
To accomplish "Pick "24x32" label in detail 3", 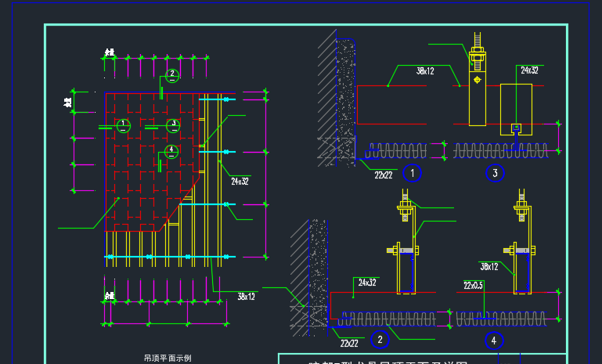I will coord(530,70).
